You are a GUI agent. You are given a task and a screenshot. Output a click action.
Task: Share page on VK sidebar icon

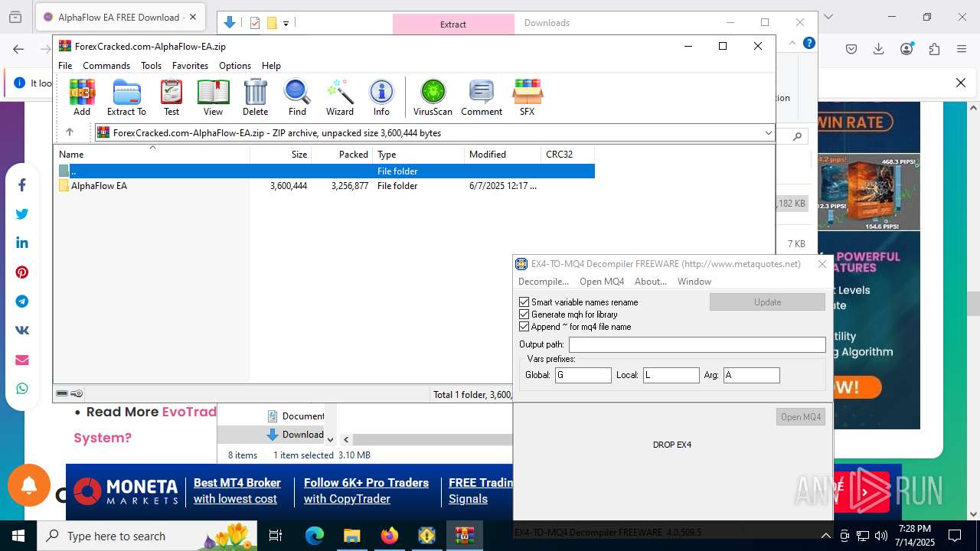click(22, 331)
